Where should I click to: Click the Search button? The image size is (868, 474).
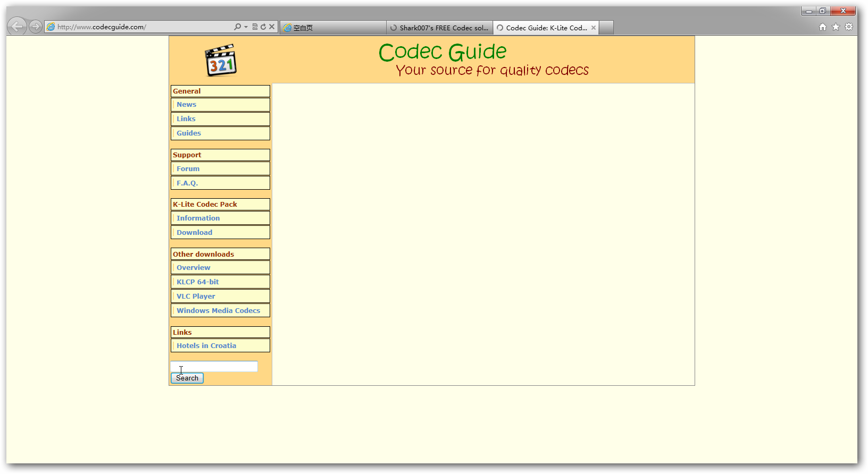[187, 378]
